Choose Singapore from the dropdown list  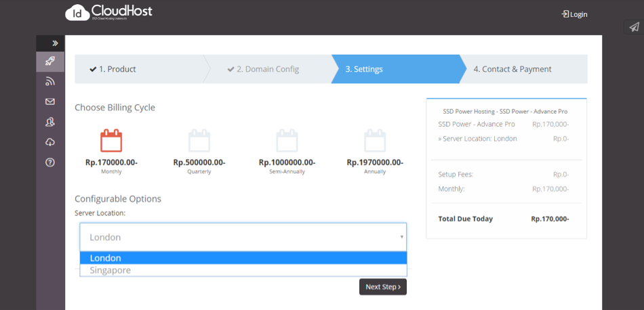tap(243, 270)
